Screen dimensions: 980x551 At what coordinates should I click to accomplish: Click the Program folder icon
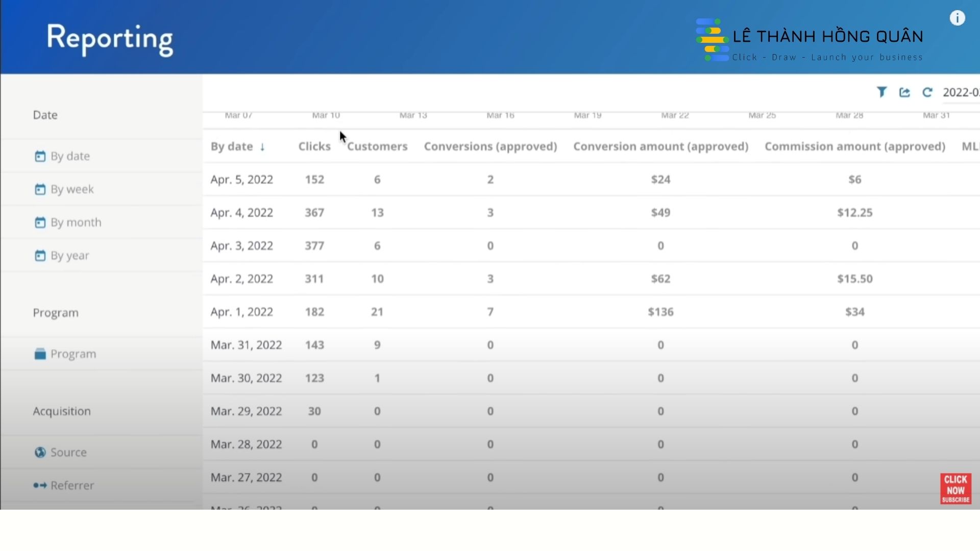coord(40,354)
